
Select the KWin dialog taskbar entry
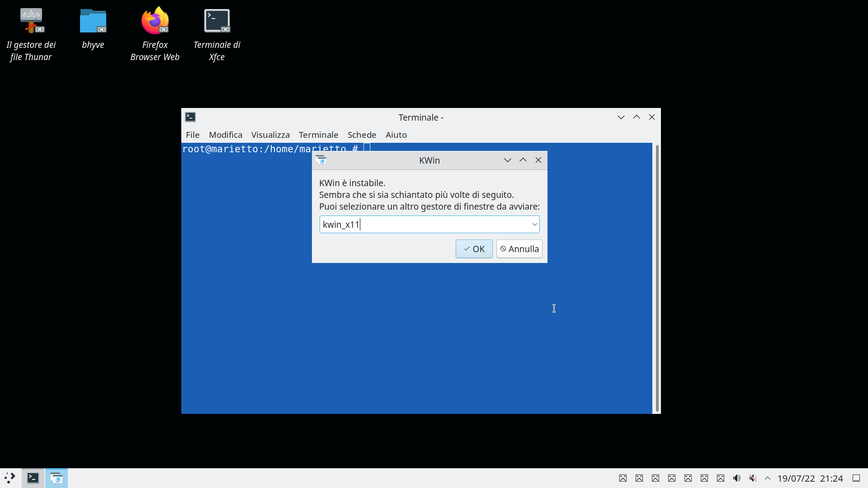click(57, 478)
